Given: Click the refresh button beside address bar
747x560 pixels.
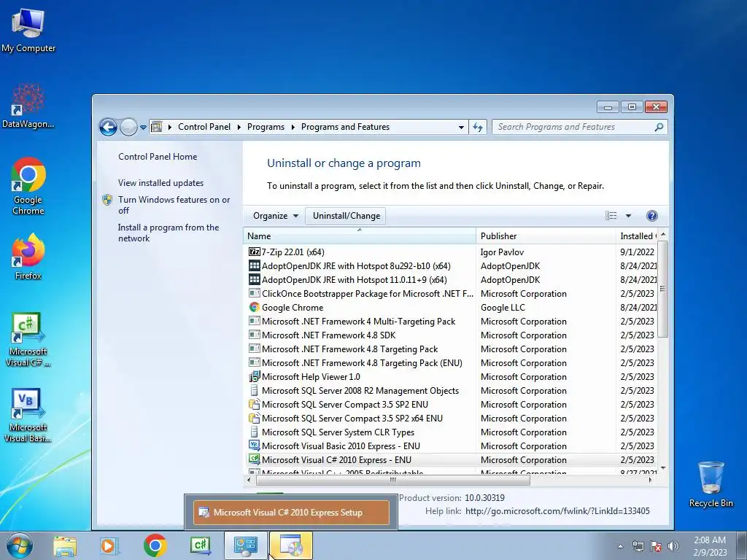Looking at the screenshot, I should point(478,127).
